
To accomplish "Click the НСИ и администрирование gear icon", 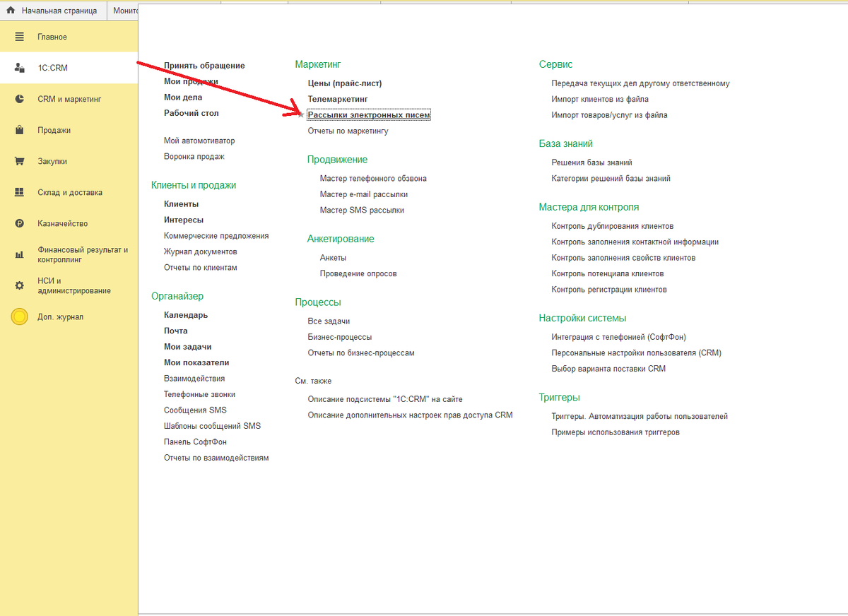I will click(20, 285).
